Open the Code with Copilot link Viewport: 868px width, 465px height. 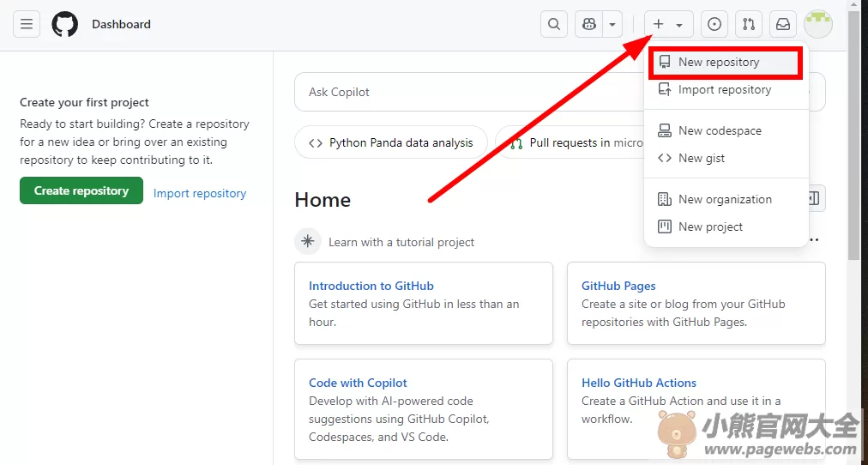pos(358,383)
